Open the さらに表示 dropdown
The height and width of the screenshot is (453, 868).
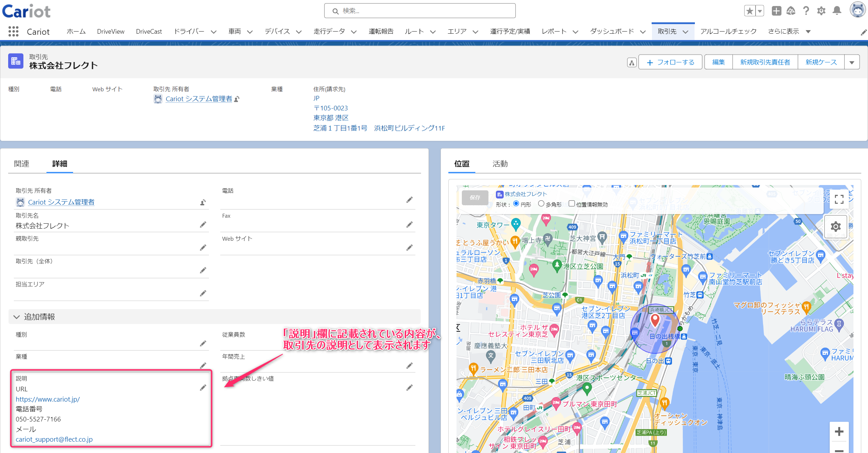click(789, 32)
